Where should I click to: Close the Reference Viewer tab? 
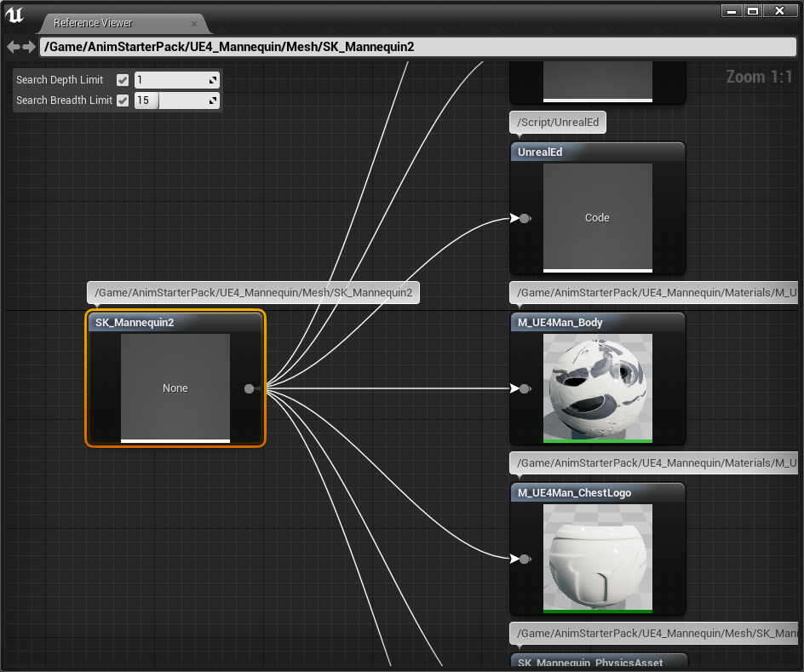point(194,24)
